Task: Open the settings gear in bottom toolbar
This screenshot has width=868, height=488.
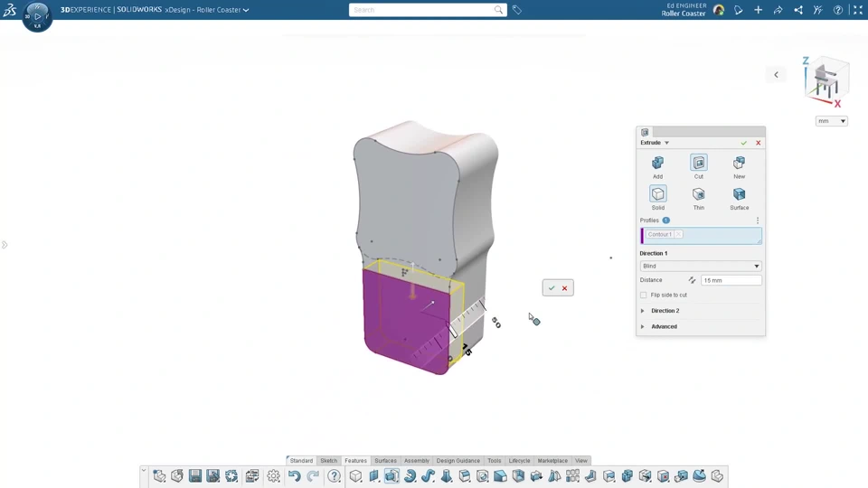Action: point(273,476)
